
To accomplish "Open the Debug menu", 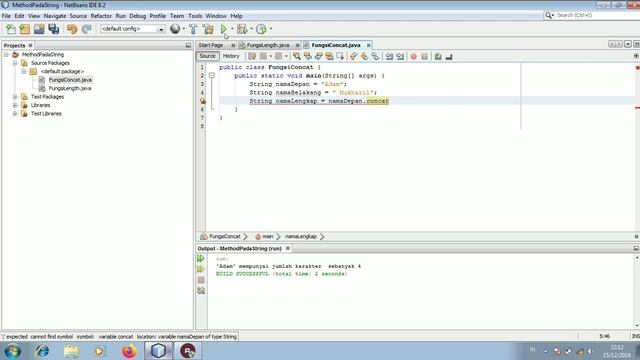I will coord(138,16).
